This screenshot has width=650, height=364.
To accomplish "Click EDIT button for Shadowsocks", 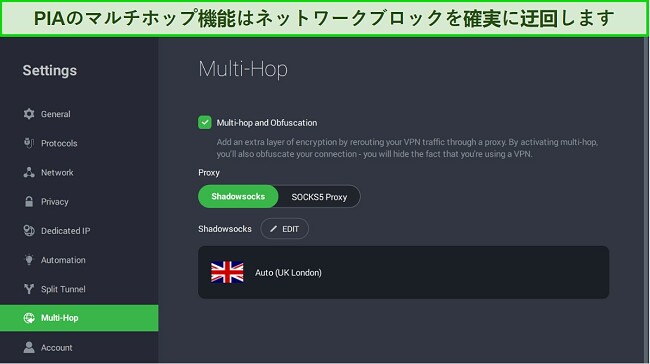I will (x=284, y=229).
